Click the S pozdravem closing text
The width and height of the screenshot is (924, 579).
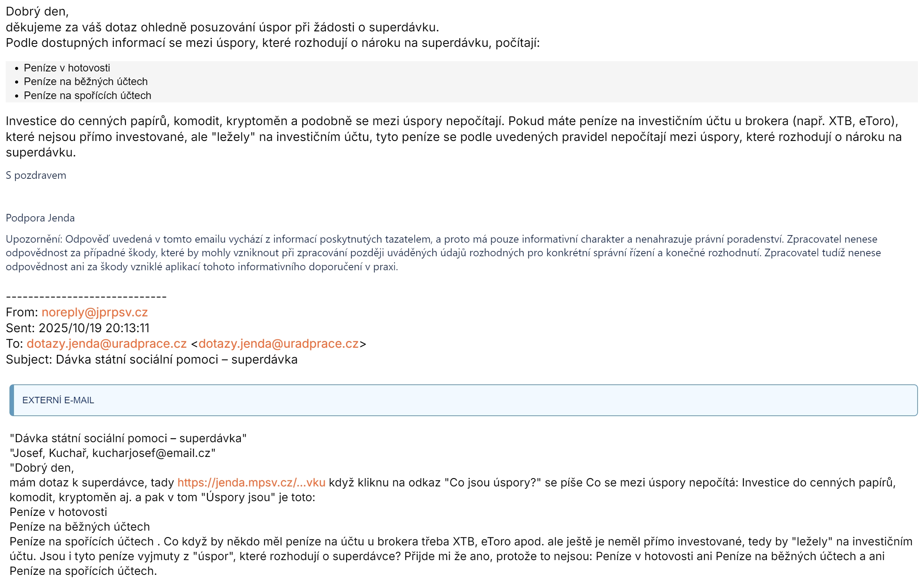[x=36, y=175]
